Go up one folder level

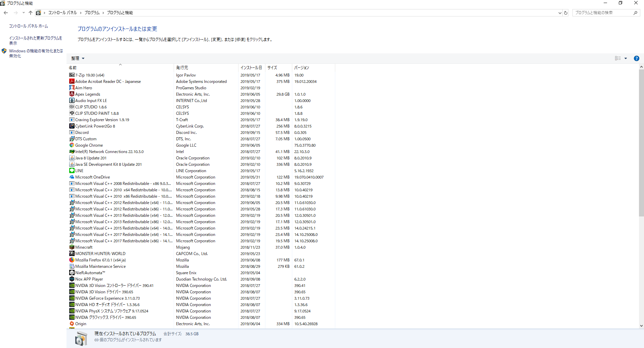(x=31, y=13)
